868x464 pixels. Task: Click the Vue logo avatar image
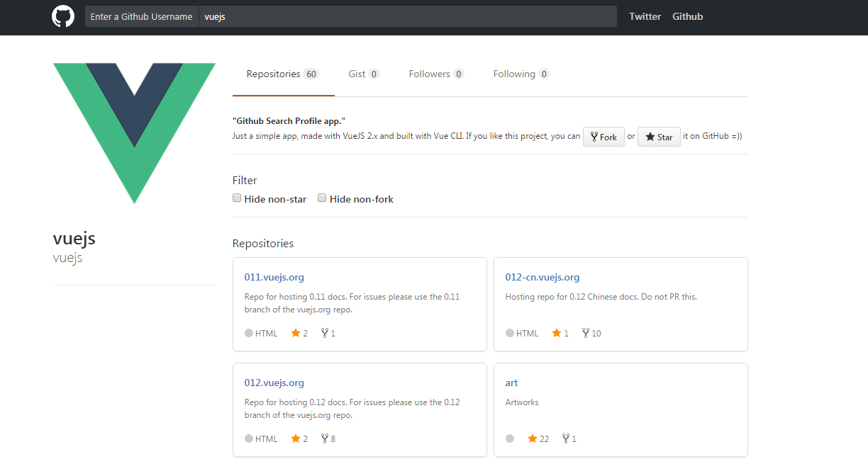click(x=134, y=133)
